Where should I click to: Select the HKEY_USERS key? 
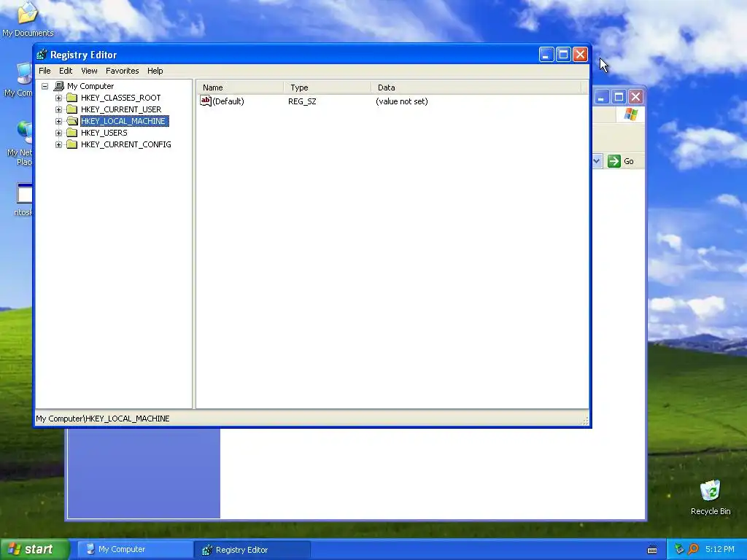coord(104,133)
